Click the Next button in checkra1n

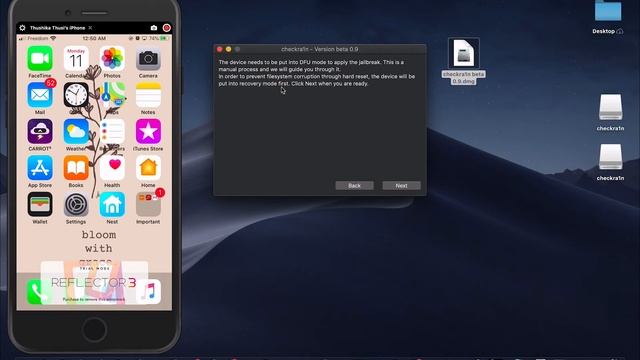click(401, 186)
